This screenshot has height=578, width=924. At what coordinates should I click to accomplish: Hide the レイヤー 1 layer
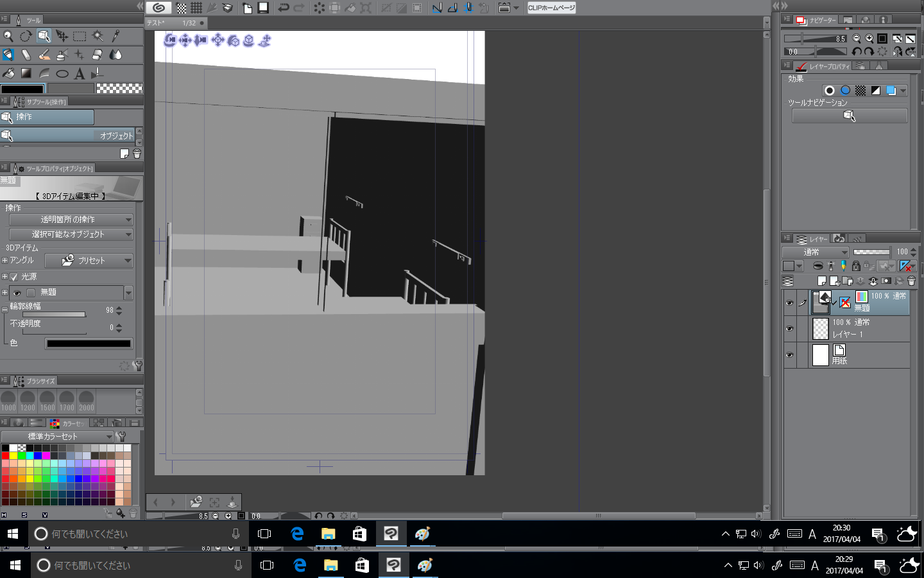[x=789, y=329]
